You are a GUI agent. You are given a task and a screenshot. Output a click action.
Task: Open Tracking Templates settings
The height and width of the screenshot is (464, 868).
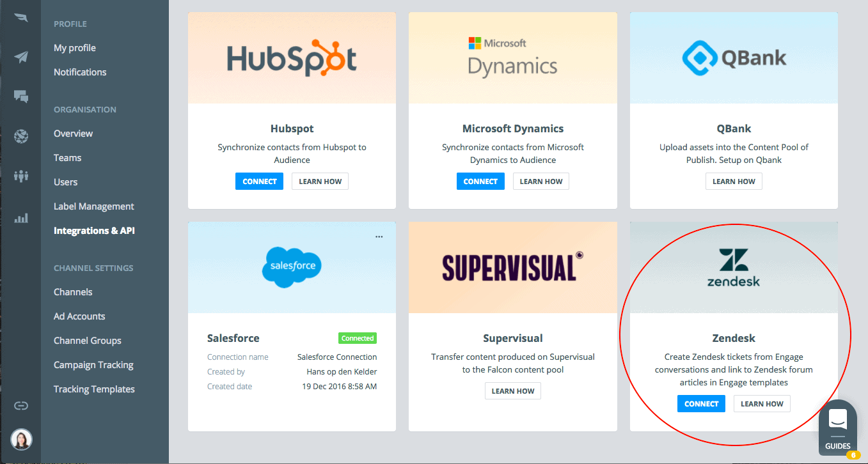[94, 389]
